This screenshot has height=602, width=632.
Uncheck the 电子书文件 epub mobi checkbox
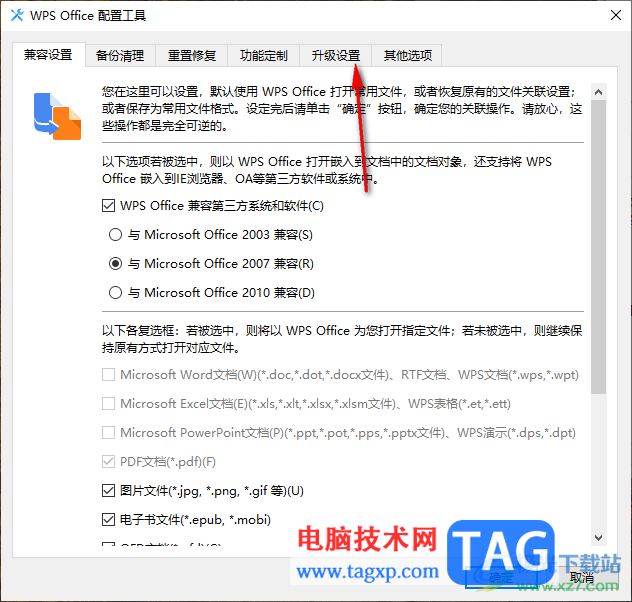point(108,520)
